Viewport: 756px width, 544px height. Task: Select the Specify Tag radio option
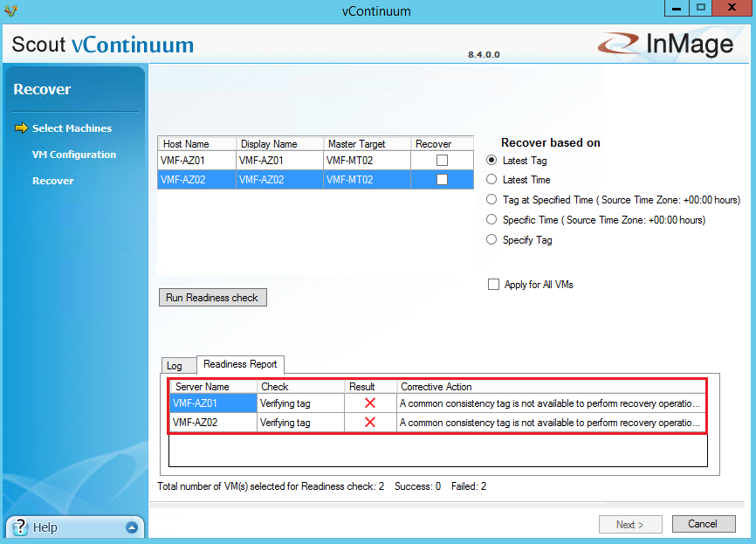point(492,240)
